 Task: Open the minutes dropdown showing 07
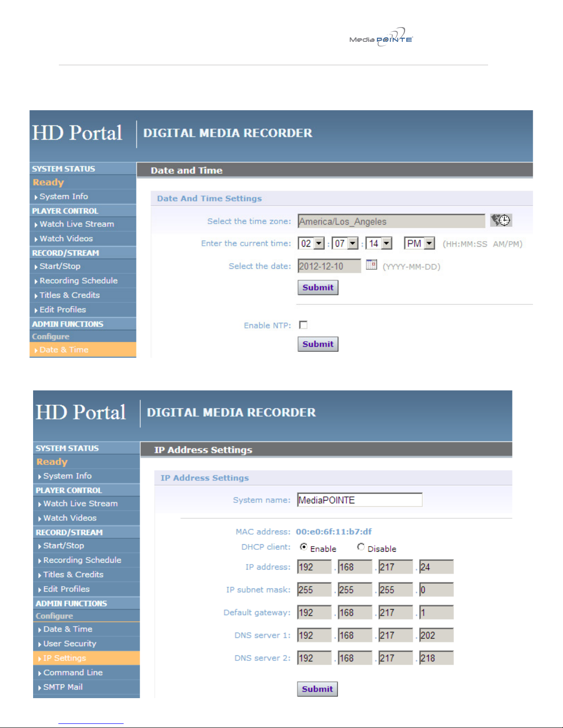tap(345, 243)
